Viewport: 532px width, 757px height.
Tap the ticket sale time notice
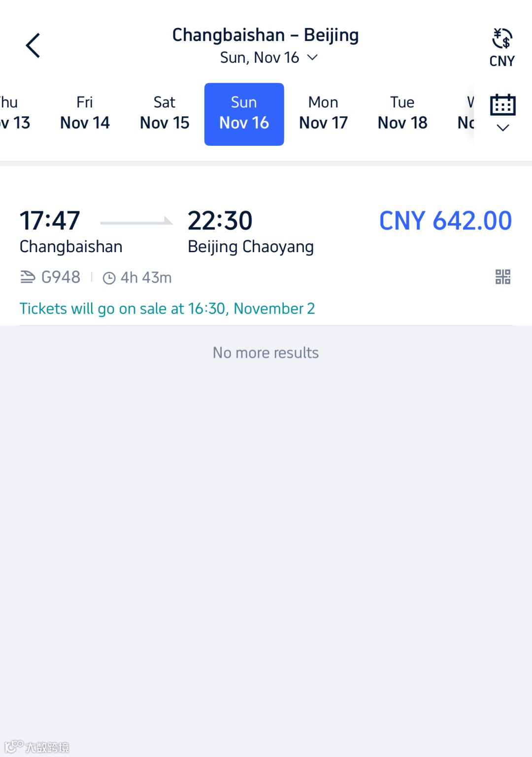(x=167, y=309)
